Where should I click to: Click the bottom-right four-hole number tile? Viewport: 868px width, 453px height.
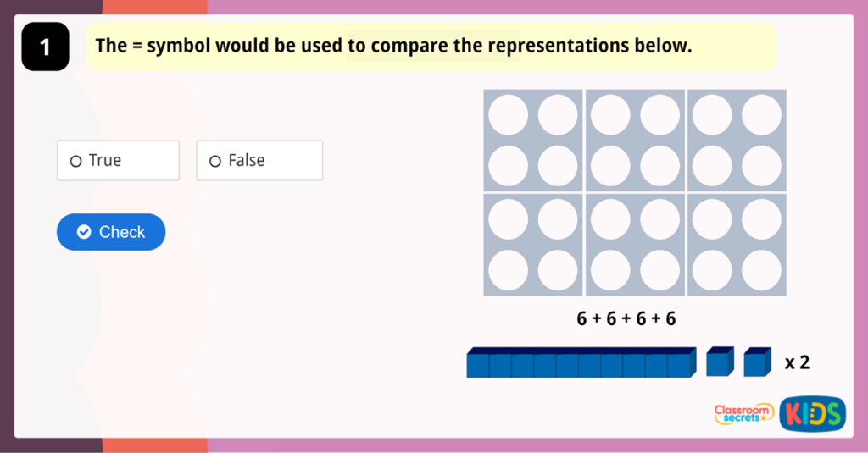tap(737, 245)
